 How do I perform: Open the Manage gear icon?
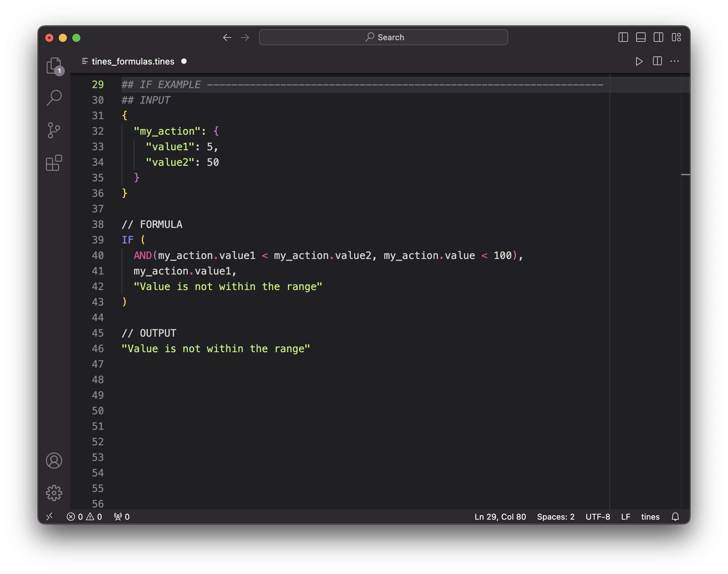coord(54,493)
